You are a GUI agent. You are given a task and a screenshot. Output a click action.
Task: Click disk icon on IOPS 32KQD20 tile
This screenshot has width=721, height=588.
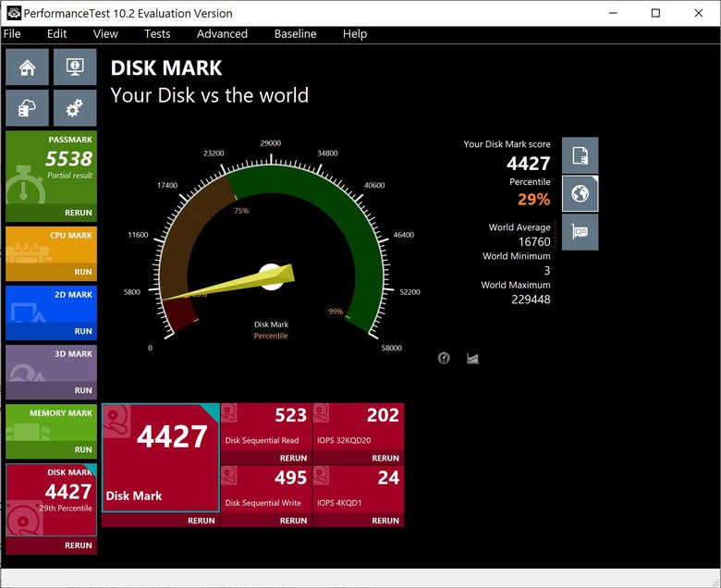pyautogui.click(x=322, y=412)
